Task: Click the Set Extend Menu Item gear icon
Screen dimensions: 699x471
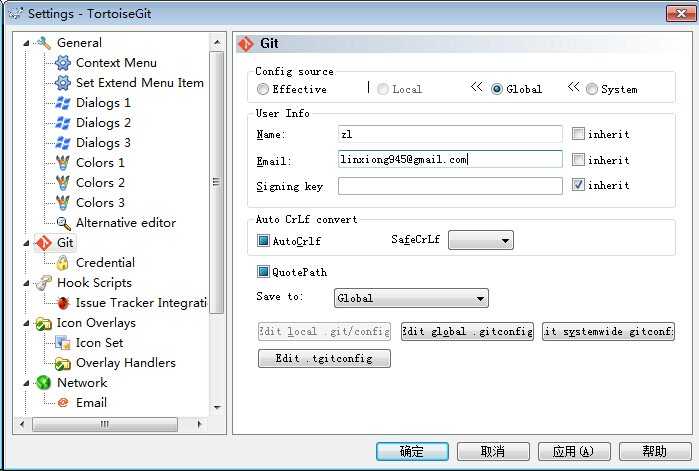Action: [62, 83]
